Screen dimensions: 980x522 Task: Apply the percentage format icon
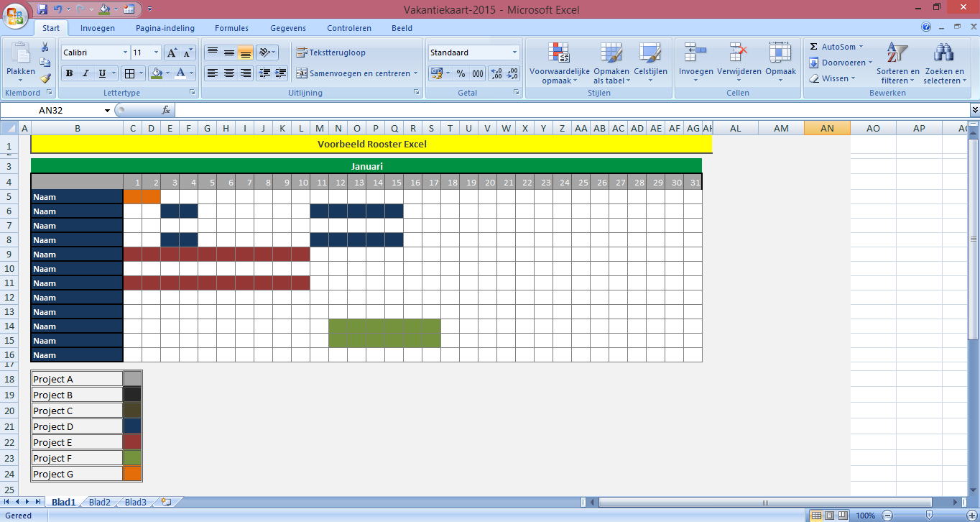[x=461, y=73]
